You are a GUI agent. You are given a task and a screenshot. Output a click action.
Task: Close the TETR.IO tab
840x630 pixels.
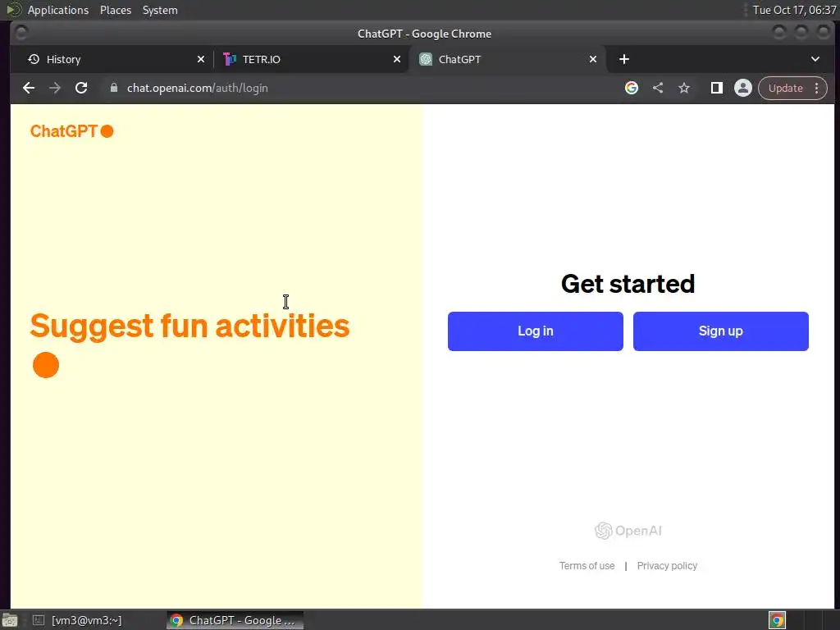pos(397,59)
